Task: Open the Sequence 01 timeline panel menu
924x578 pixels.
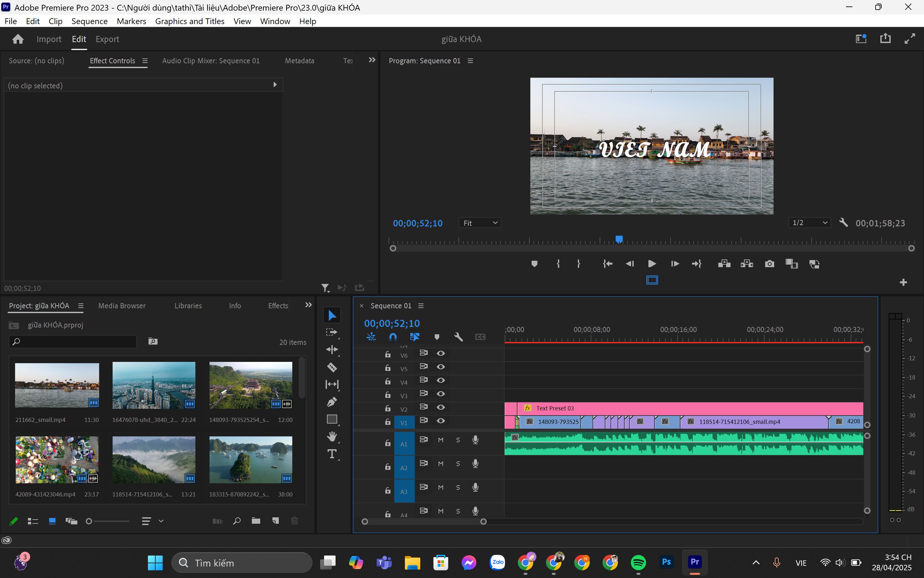Action: (x=421, y=306)
